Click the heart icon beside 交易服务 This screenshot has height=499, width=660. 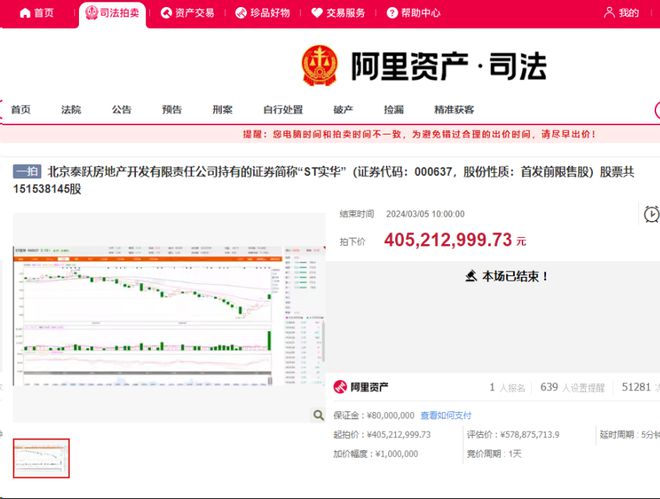click(317, 13)
